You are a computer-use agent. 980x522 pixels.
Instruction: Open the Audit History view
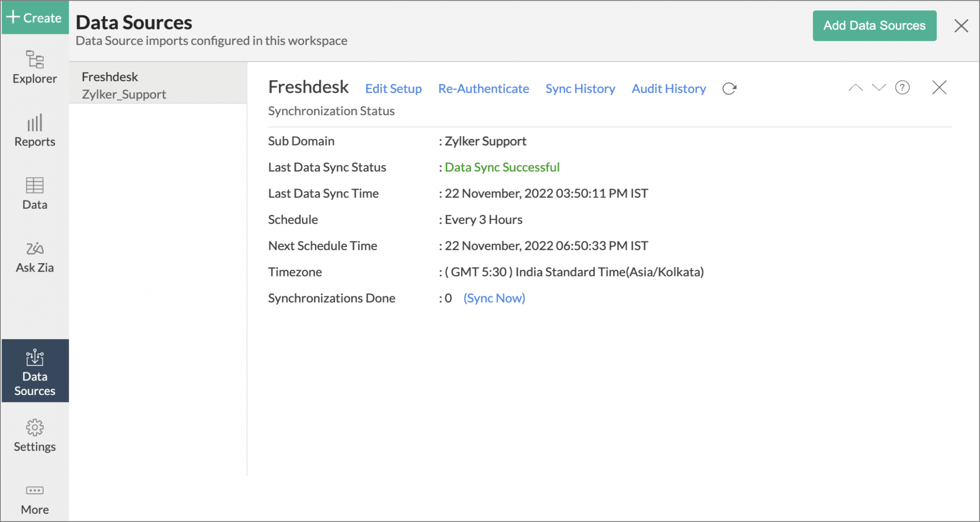(669, 89)
